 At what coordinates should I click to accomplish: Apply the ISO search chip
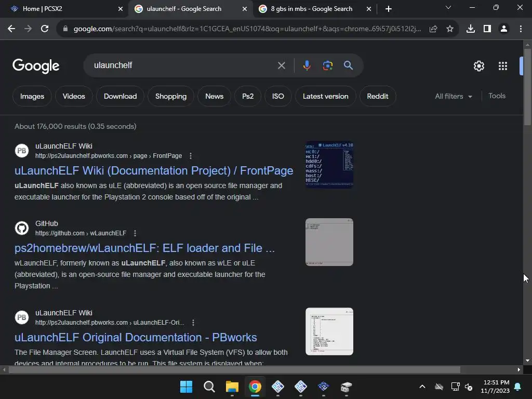pyautogui.click(x=278, y=96)
